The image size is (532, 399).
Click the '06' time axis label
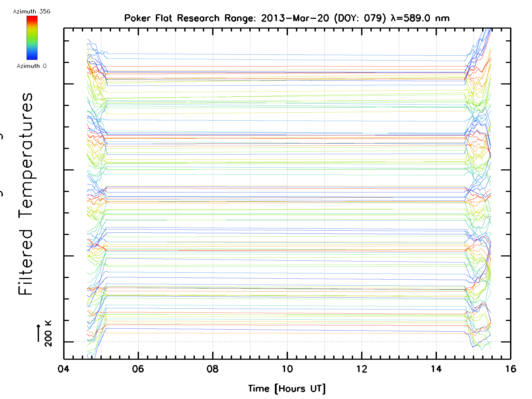pyautogui.click(x=138, y=369)
